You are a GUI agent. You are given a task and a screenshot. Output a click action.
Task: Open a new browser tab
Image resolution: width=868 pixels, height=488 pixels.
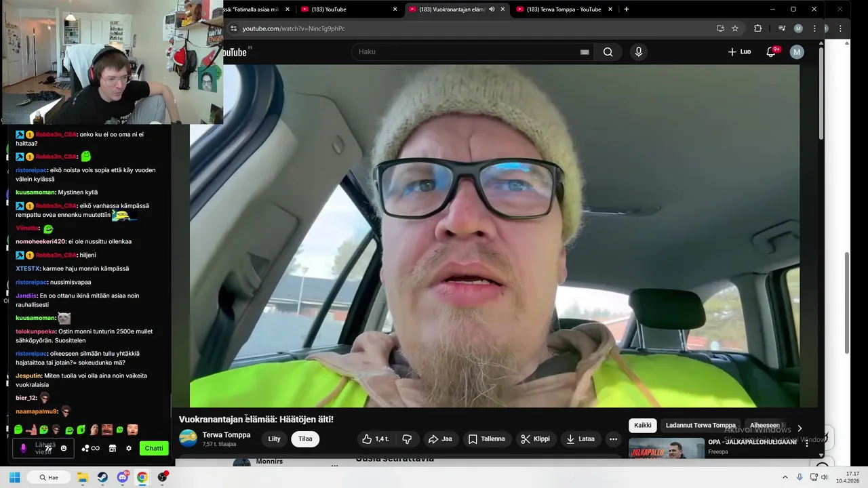click(626, 9)
